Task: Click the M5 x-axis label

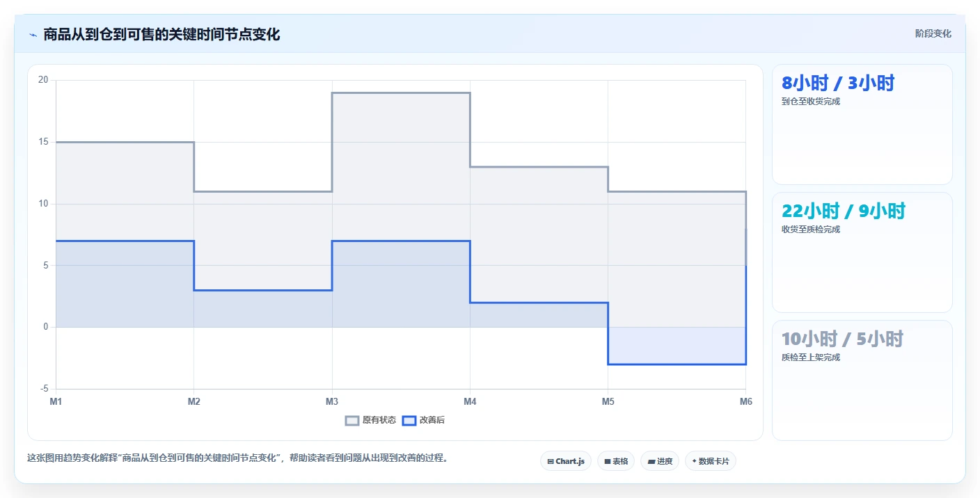Action: tap(608, 401)
